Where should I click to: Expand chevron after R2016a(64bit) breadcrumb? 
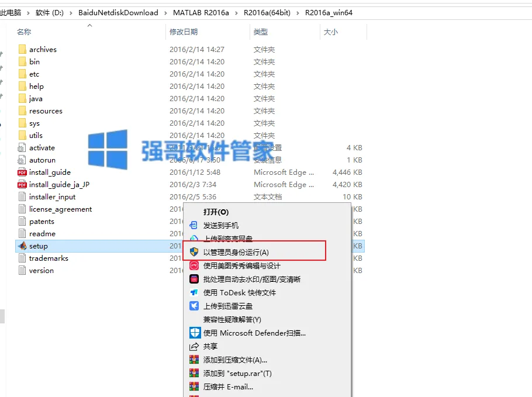pyautogui.click(x=298, y=13)
